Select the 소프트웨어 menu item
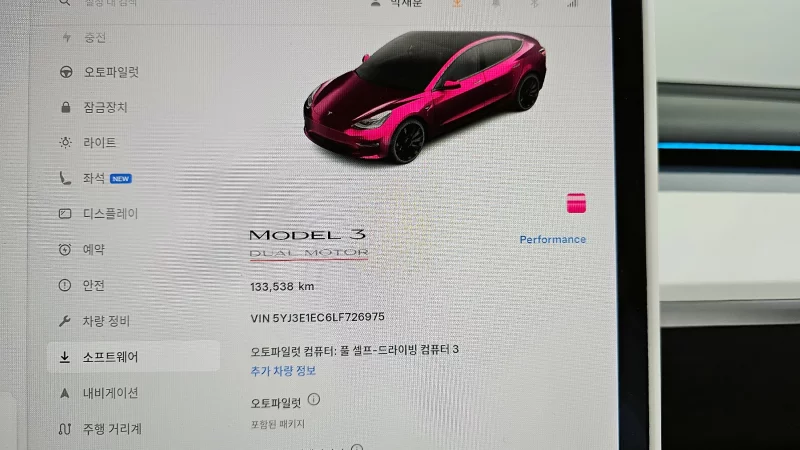The width and height of the screenshot is (800, 450). (x=134, y=356)
